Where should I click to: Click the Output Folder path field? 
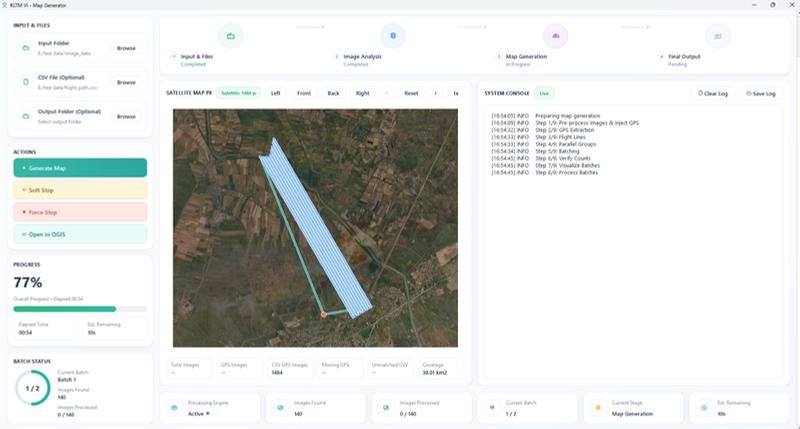60,122
